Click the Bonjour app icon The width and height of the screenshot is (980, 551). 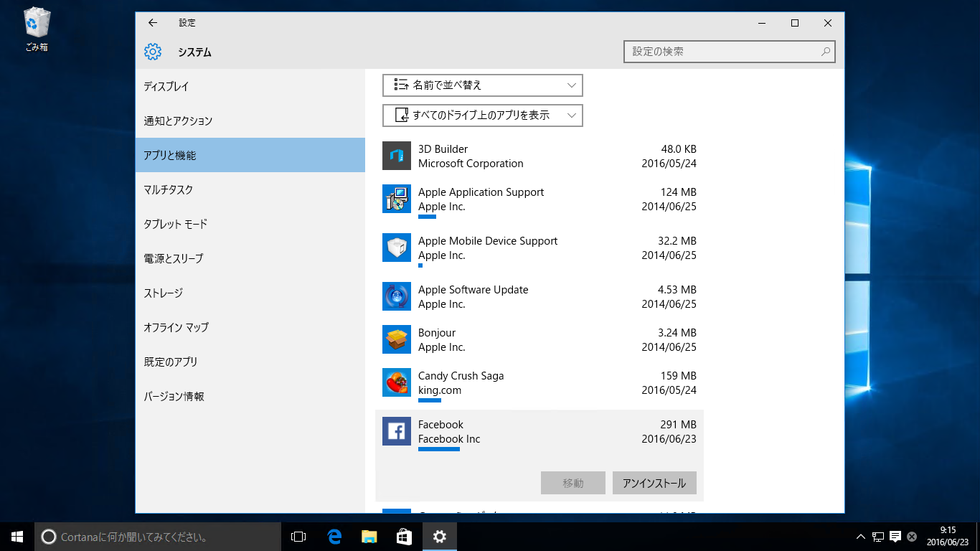coord(397,339)
